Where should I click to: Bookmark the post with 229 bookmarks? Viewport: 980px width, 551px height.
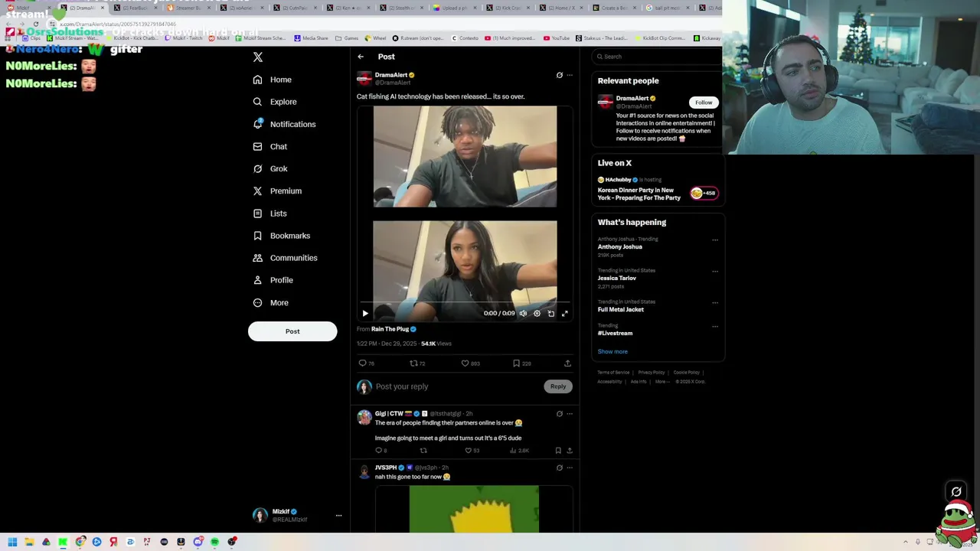click(x=521, y=364)
